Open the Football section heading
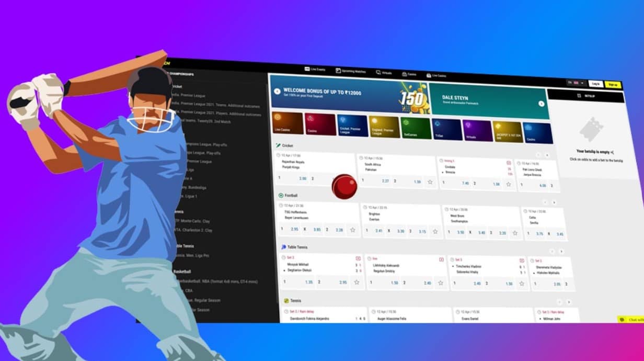 (x=288, y=196)
